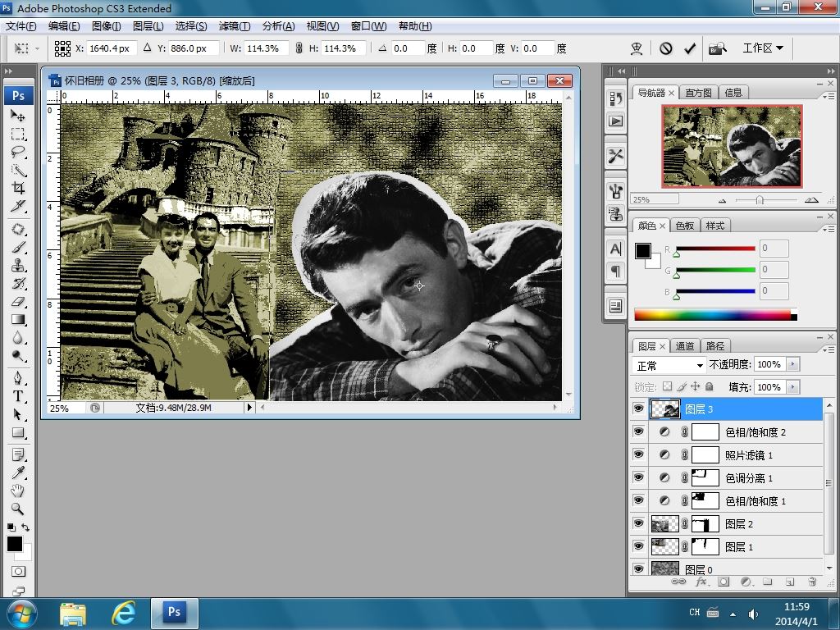The image size is (840, 630).
Task: Open the blend mode dropdown 正常
Action: (x=669, y=365)
